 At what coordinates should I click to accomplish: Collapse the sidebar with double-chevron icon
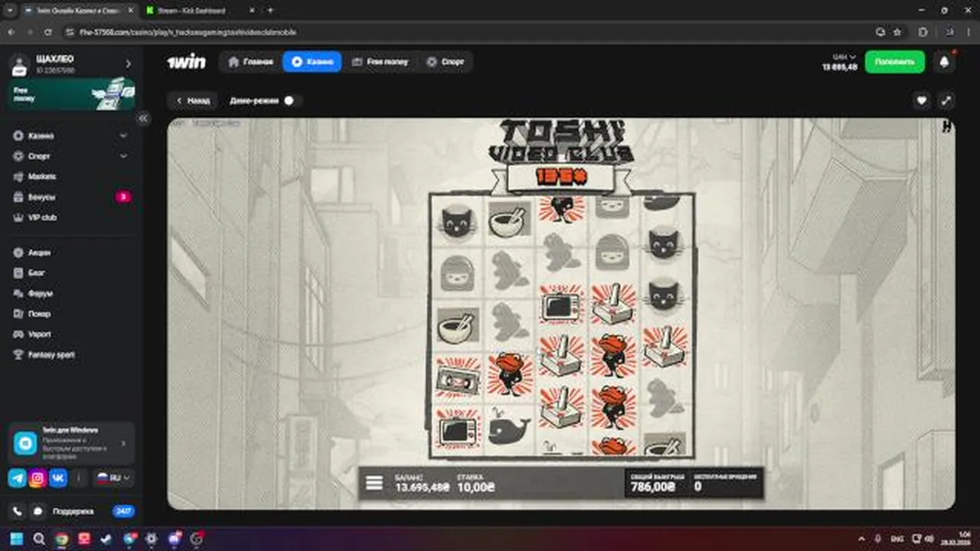tap(143, 119)
